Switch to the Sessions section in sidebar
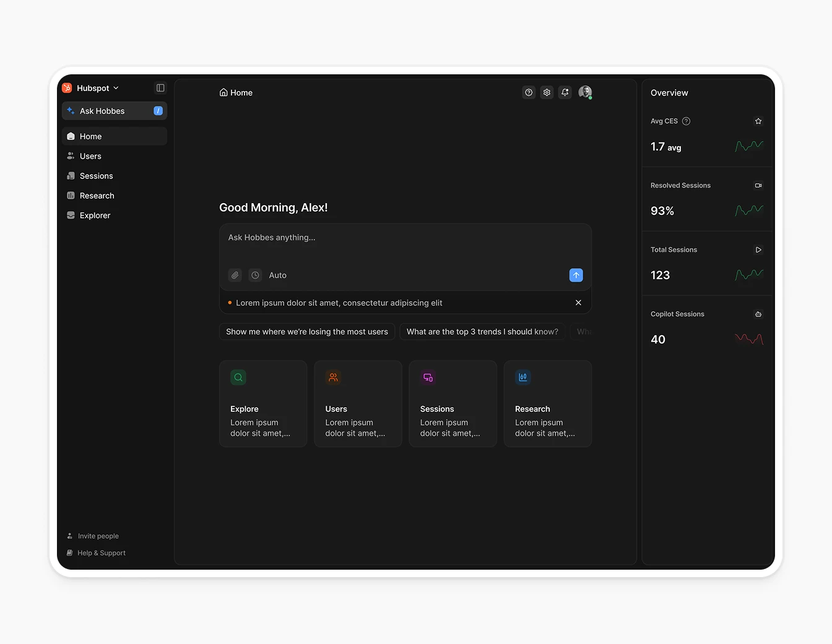 (96, 175)
